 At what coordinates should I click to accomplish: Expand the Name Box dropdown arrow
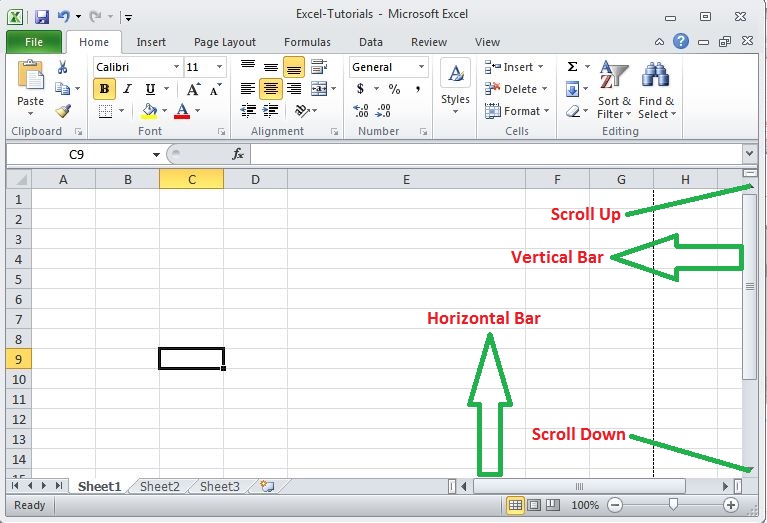pyautogui.click(x=156, y=155)
